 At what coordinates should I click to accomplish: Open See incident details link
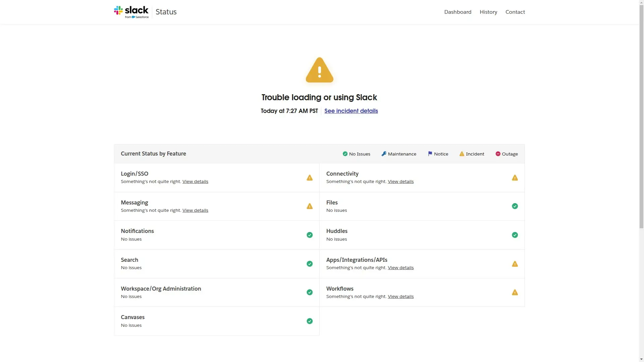pyautogui.click(x=351, y=111)
